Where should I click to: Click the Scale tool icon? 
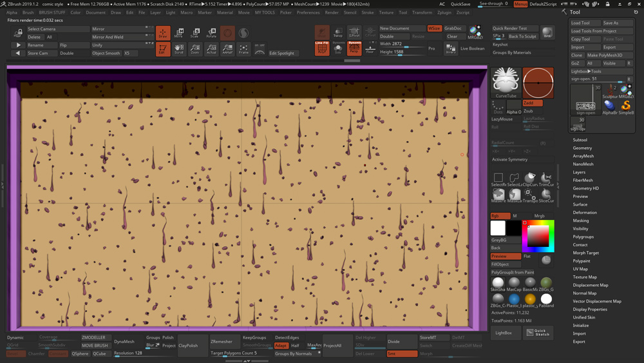pyautogui.click(x=194, y=33)
